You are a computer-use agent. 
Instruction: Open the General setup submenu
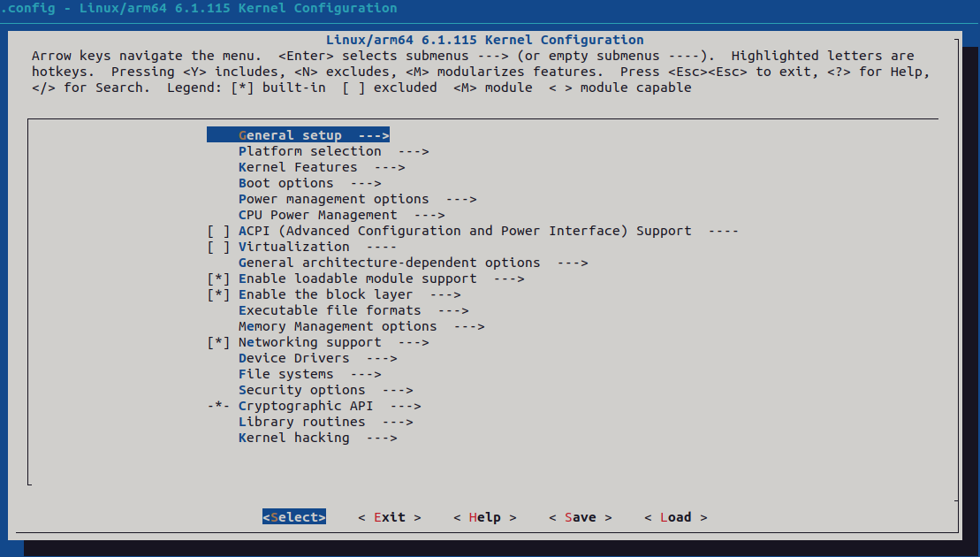click(298, 135)
